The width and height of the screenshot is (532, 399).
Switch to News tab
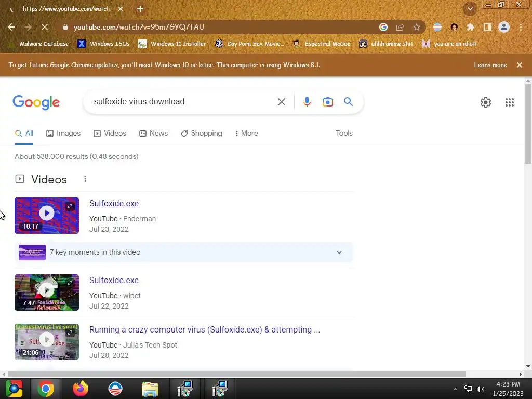coord(154,134)
